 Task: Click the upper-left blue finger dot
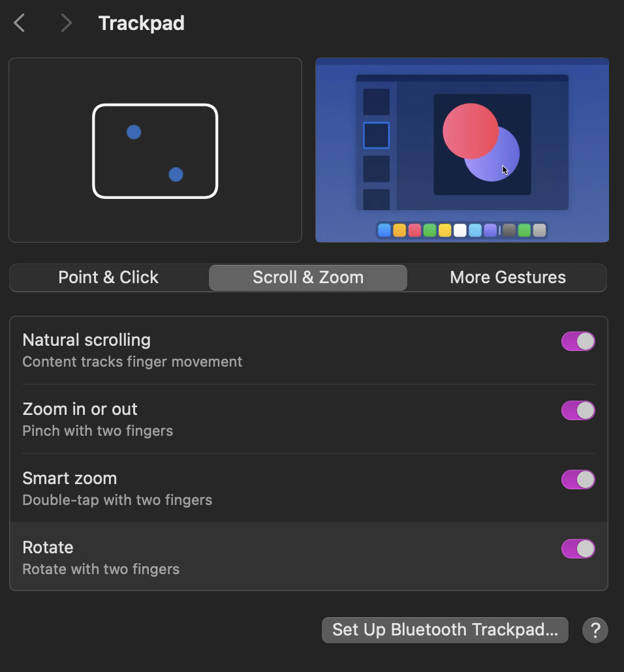[x=134, y=132]
